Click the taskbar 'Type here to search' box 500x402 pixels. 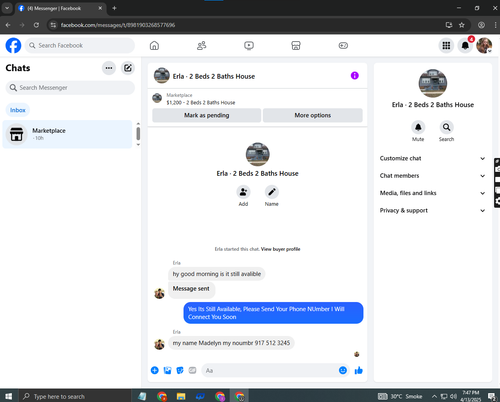[x=75, y=396]
